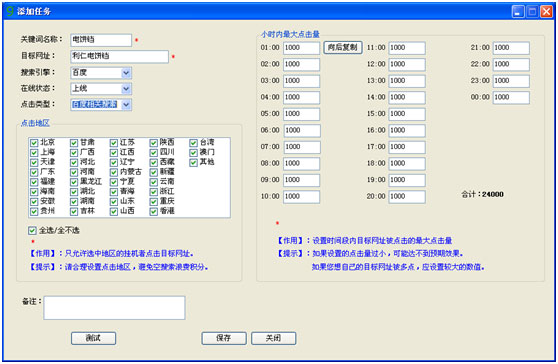Click the 向后复制 button
Screen dimensions: 558x364
coord(343,47)
